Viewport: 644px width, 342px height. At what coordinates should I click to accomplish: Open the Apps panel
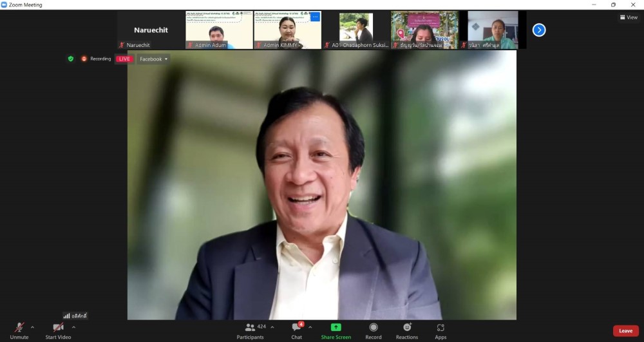click(x=440, y=327)
